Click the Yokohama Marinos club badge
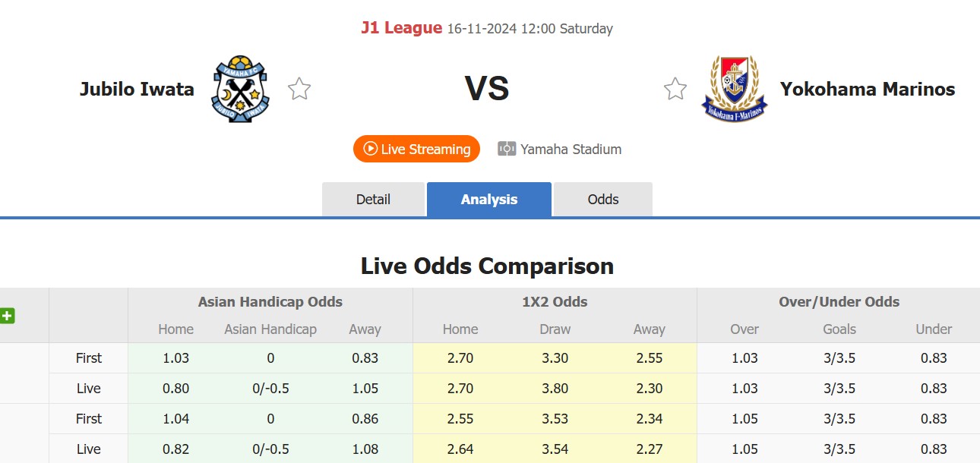This screenshot has height=463, width=980. coord(733,88)
